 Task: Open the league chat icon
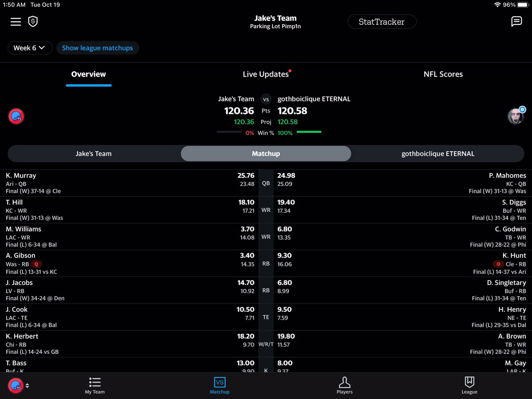pyautogui.click(x=516, y=22)
